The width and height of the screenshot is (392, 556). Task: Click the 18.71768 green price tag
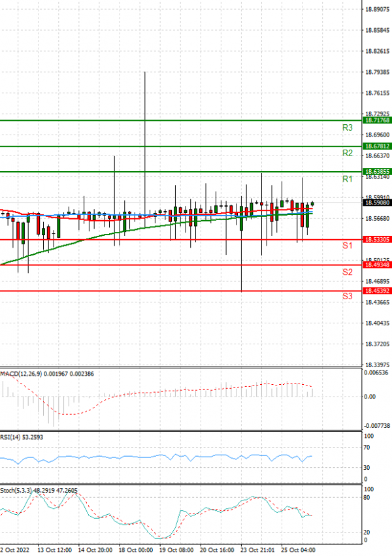click(x=377, y=120)
